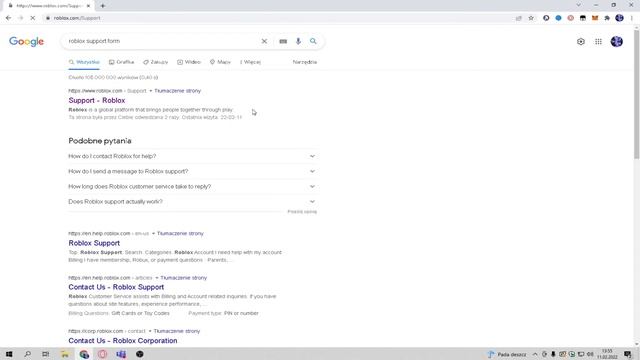Screen dimensions: 640x360
Task: Go back with the browser back arrow
Action: [x=9, y=18]
